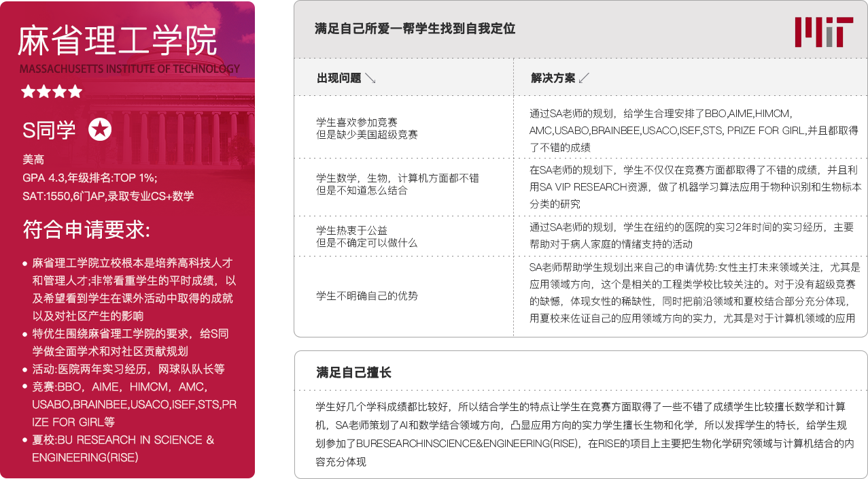The image size is (868, 479).
Task: Click the S同学 student name
Action: coord(49,130)
